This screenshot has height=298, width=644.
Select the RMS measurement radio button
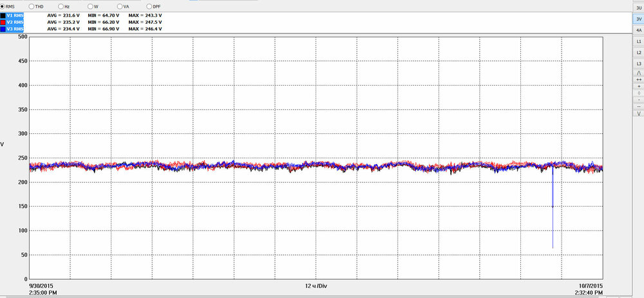point(3,6)
